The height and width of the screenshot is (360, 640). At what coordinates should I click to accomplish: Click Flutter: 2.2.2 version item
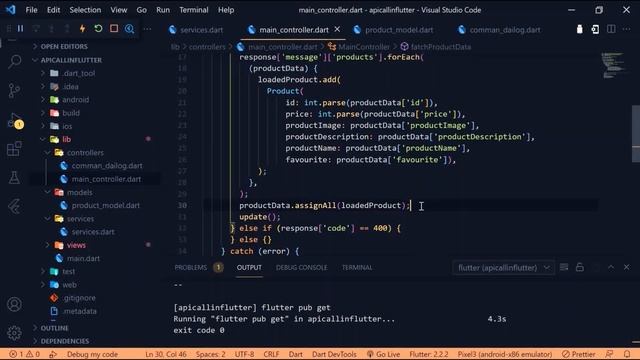pos(429,354)
